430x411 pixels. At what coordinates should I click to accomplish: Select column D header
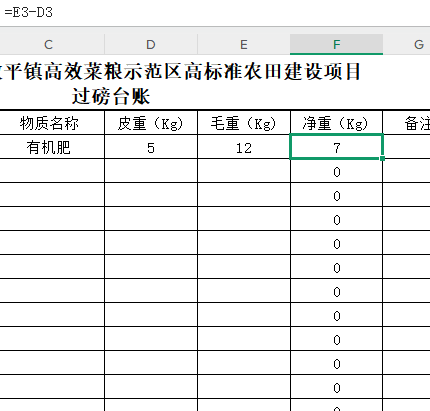click(x=151, y=44)
